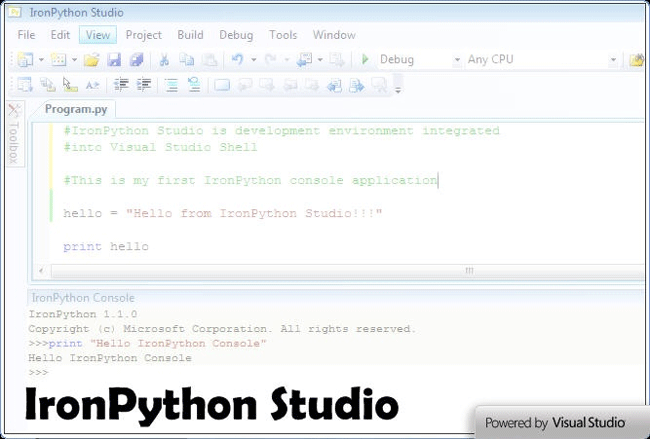The image size is (650, 439).
Task: Click the Display Word Completion icon
Action: point(92,85)
